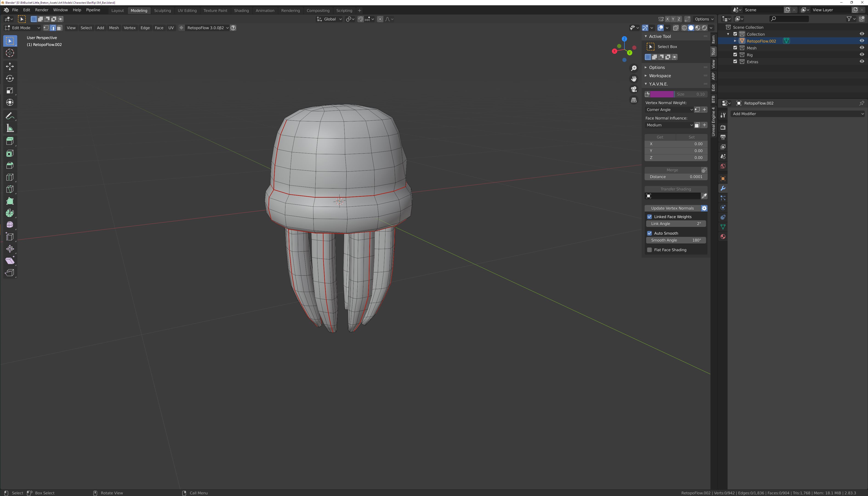Click the Set normal button
Image resolution: width=868 pixels, height=496 pixels.
[x=692, y=137]
